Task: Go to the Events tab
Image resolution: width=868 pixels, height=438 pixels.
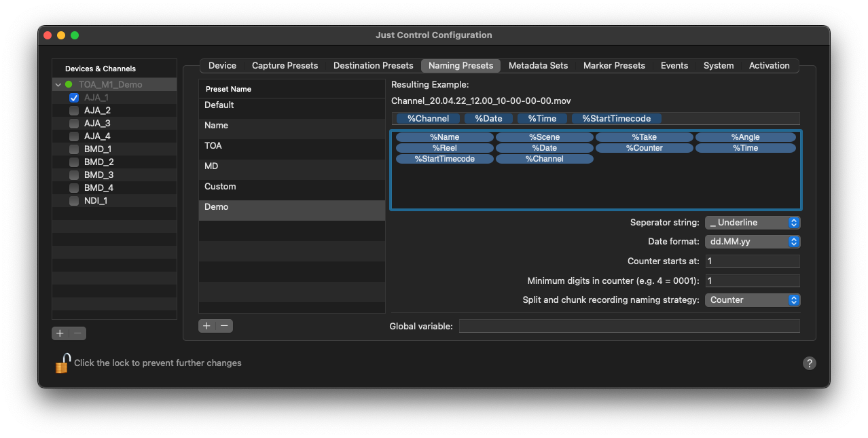Action: (x=674, y=66)
